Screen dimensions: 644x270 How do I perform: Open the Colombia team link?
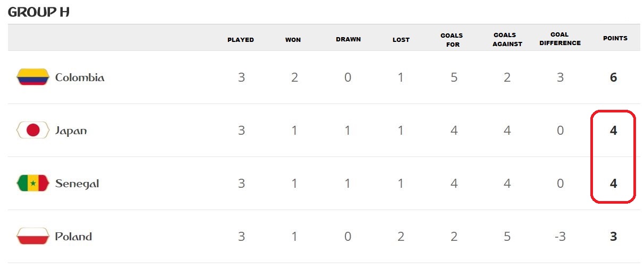pos(80,77)
